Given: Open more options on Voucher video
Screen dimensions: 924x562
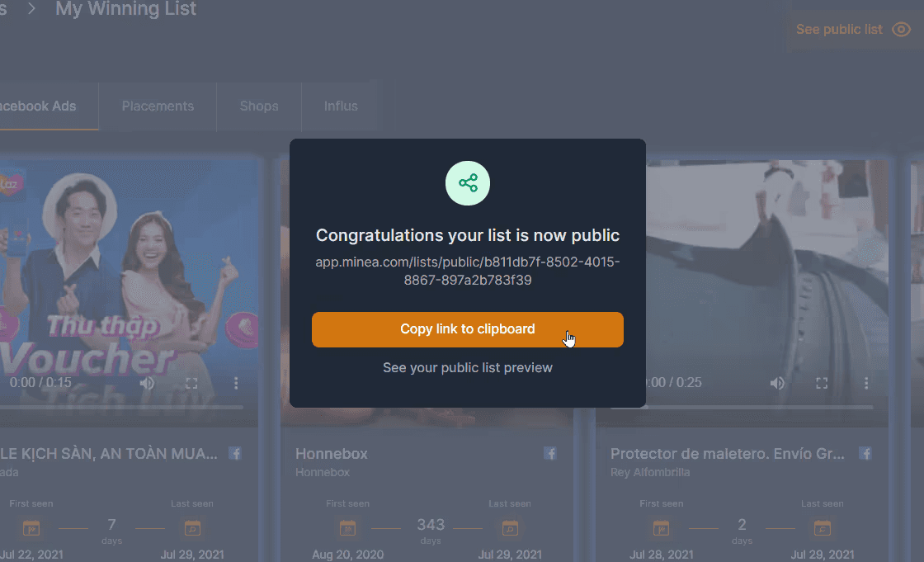Looking at the screenshot, I should 236,383.
